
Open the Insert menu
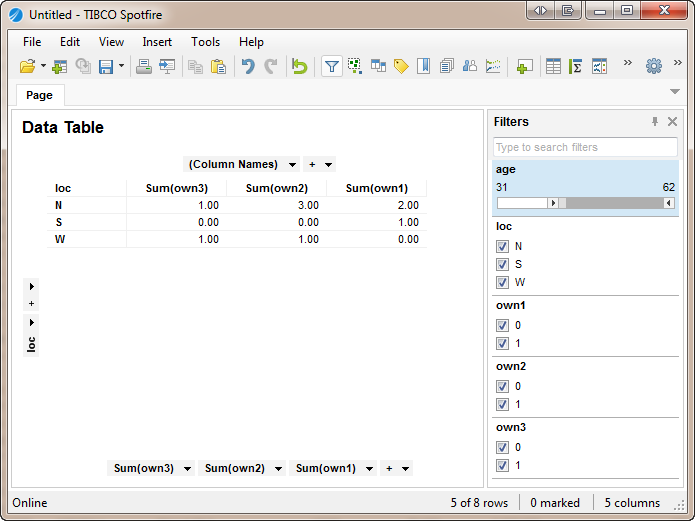pos(157,42)
